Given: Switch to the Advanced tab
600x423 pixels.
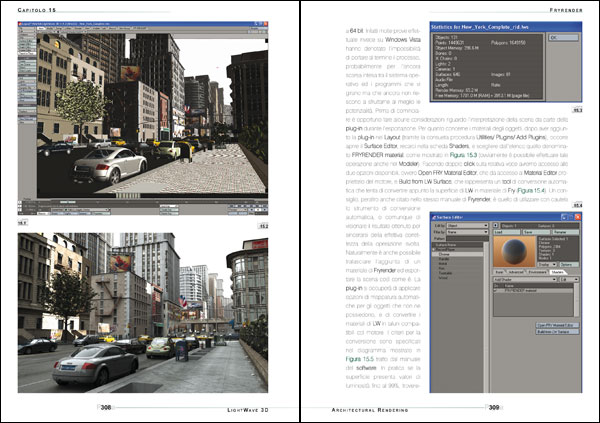Looking at the screenshot, I should [516, 272].
